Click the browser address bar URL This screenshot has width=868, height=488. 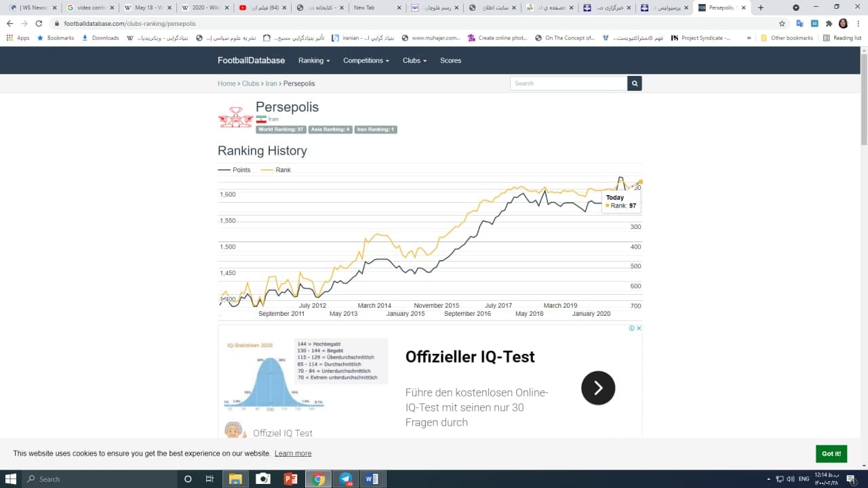click(x=130, y=23)
